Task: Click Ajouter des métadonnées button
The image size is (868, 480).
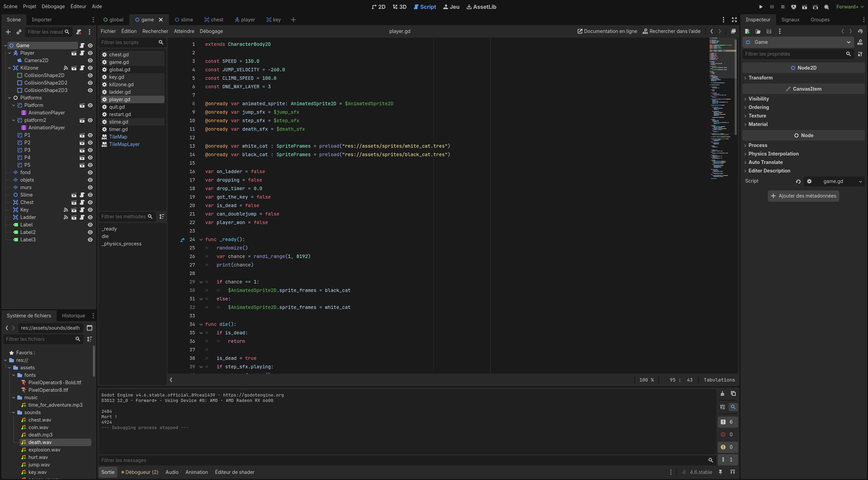Action: tap(803, 196)
